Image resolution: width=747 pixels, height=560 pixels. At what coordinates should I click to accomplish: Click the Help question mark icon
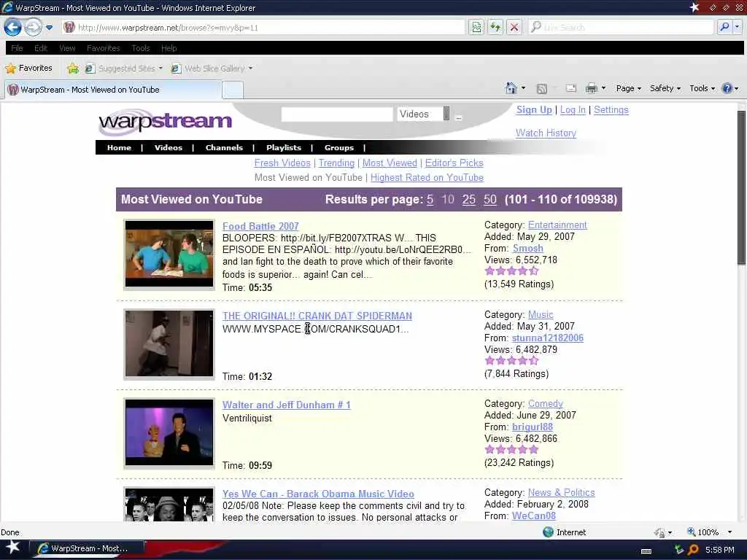pyautogui.click(x=727, y=88)
